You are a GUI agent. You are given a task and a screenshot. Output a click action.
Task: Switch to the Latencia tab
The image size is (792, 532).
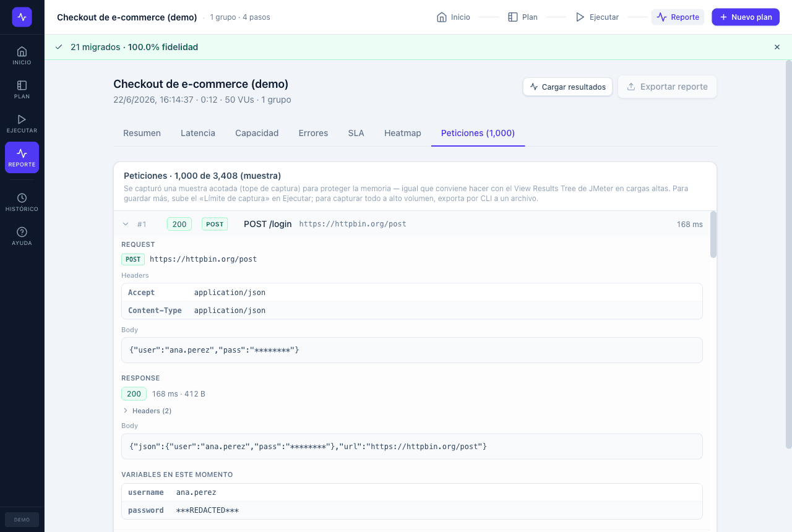point(198,133)
